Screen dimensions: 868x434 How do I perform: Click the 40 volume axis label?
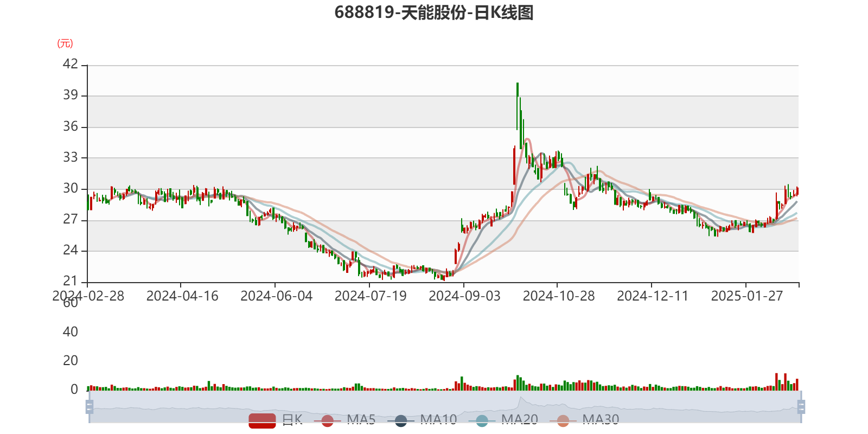(x=71, y=332)
